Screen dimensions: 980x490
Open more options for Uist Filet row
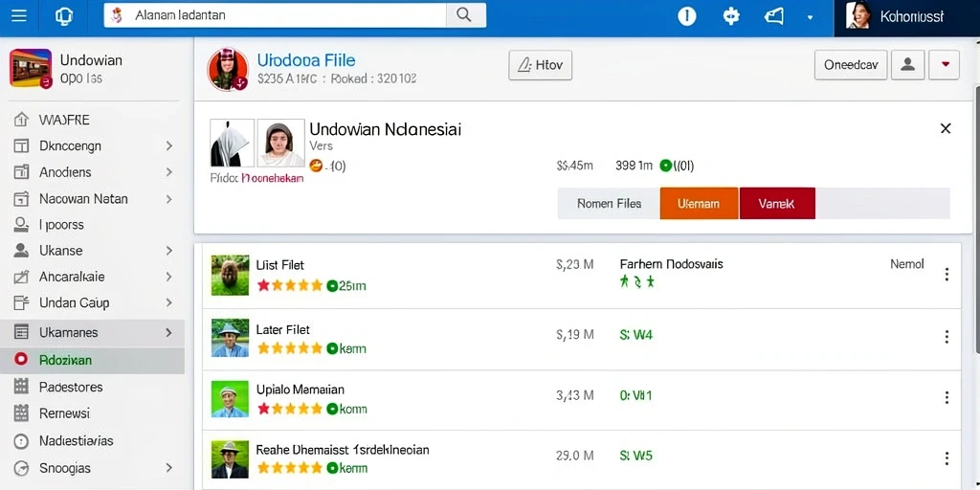(947, 275)
